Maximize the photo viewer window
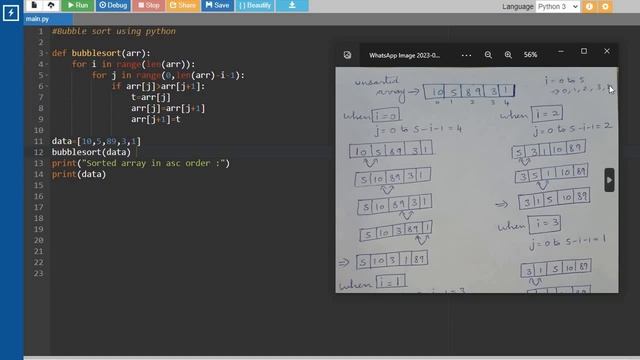 pyautogui.click(x=584, y=51)
